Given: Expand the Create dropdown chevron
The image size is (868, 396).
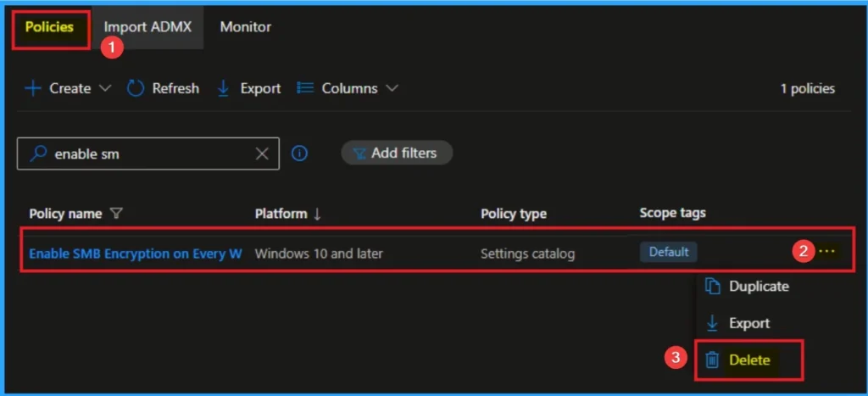Looking at the screenshot, I should [105, 88].
